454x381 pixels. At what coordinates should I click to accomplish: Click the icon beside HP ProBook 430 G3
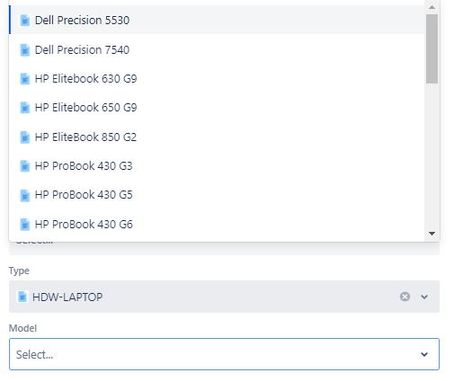click(x=25, y=166)
